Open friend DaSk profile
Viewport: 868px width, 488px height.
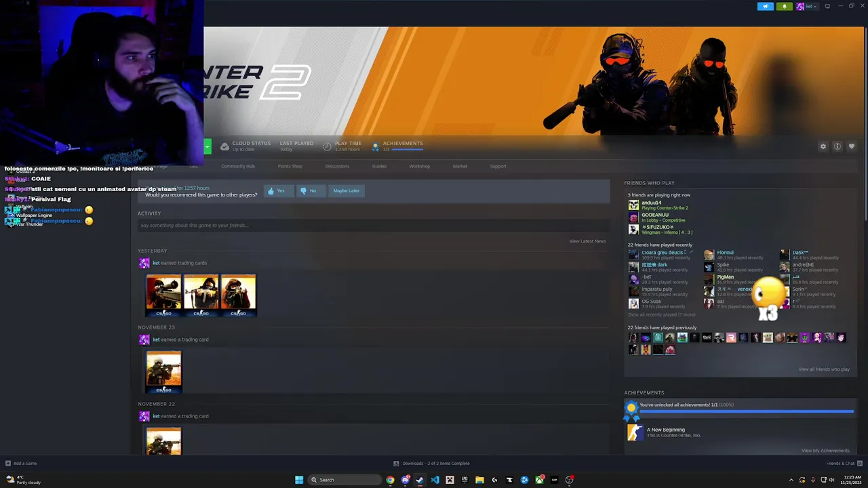coord(810,255)
